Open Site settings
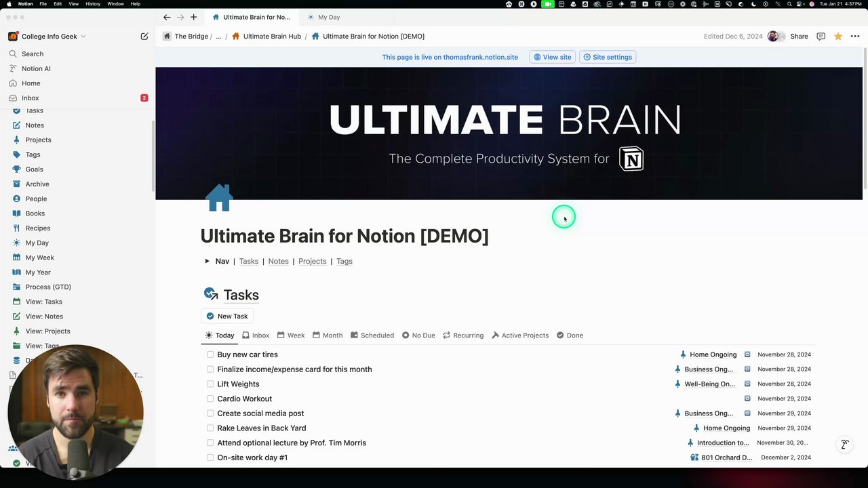Image resolution: width=868 pixels, height=488 pixels. coord(608,57)
